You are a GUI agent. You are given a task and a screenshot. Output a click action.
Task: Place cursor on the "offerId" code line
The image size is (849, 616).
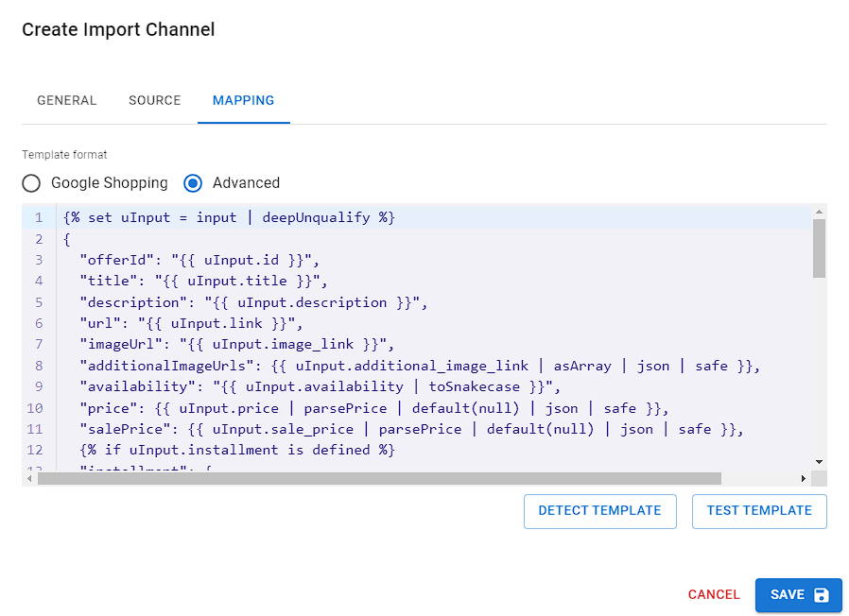200,260
